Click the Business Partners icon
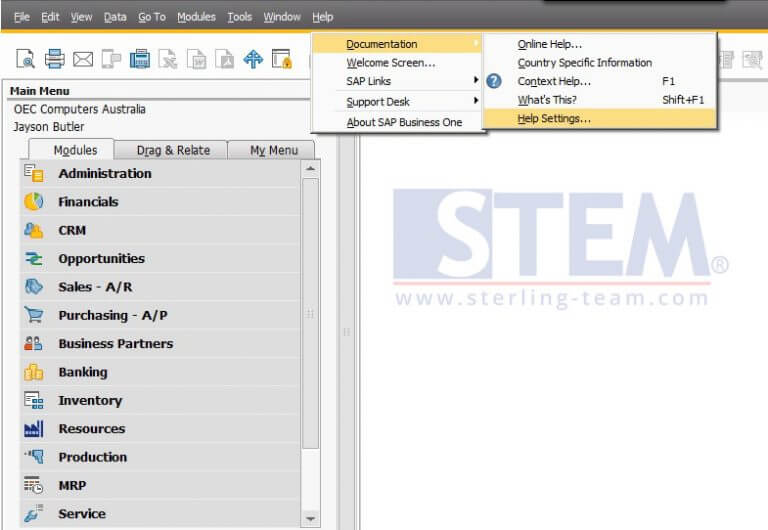The height and width of the screenshot is (530, 768). [x=33, y=343]
